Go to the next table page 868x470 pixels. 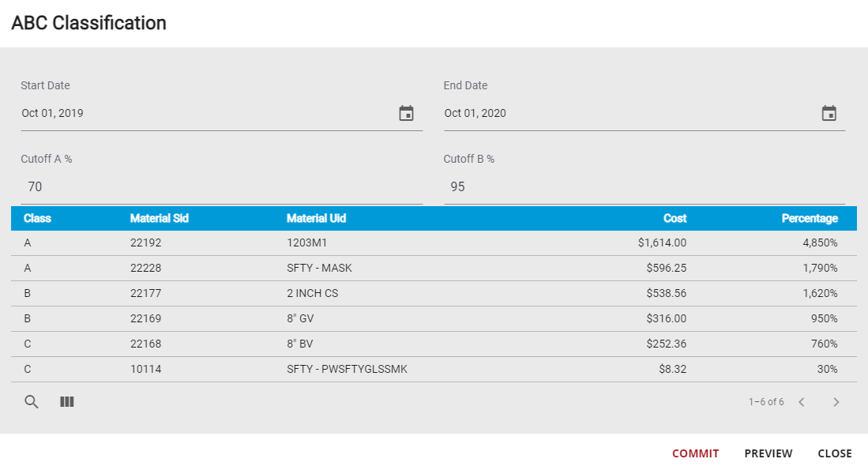pyautogui.click(x=836, y=402)
